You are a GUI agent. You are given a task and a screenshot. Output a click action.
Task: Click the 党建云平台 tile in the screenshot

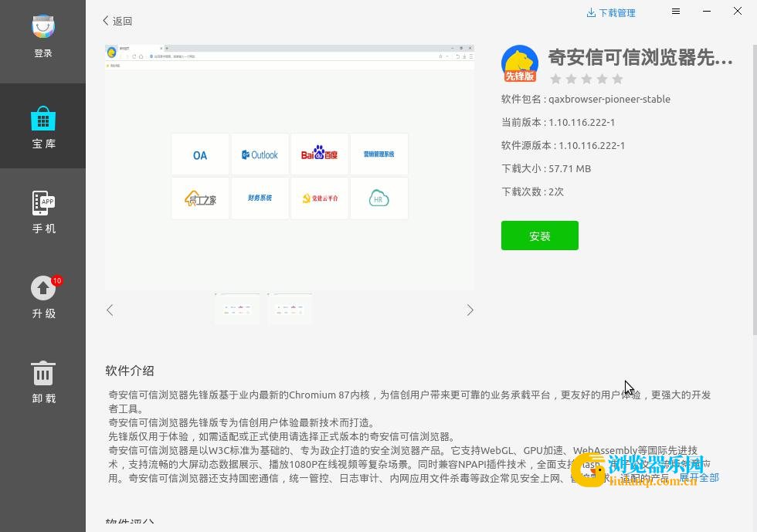(319, 198)
